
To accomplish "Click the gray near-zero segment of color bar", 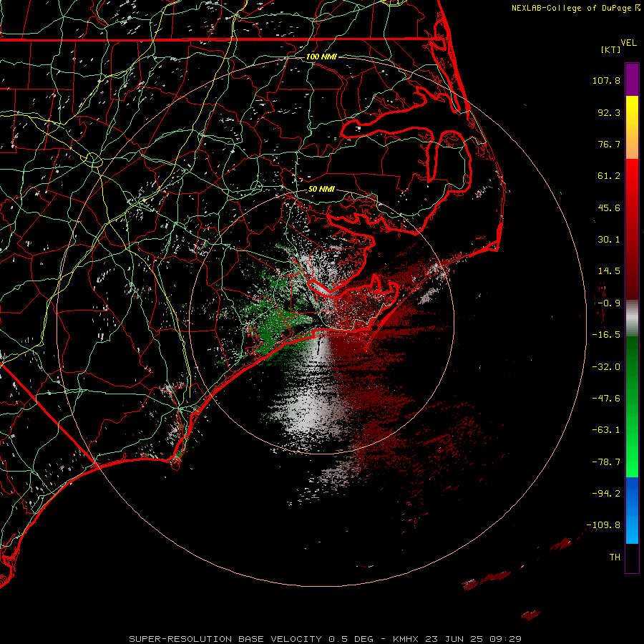I will [632, 318].
